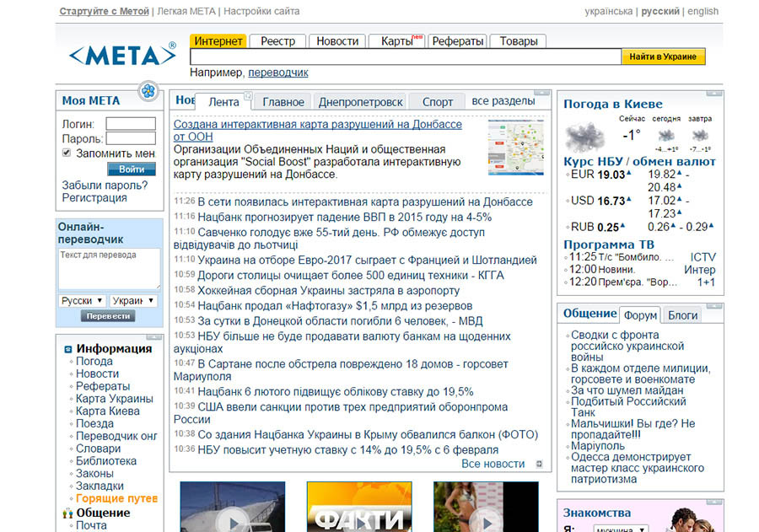This screenshot has width=759, height=532.
Task: Collapse the Общение forum panel
Action: 713,306
